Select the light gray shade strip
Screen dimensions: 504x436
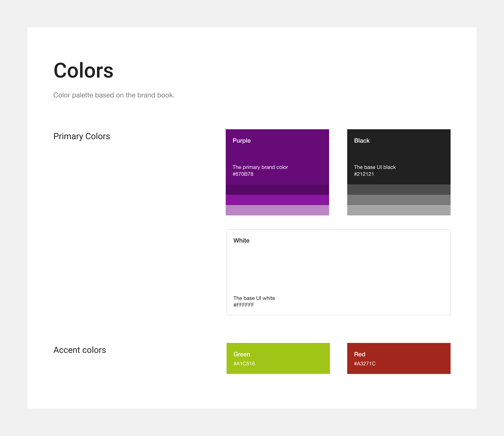point(399,210)
